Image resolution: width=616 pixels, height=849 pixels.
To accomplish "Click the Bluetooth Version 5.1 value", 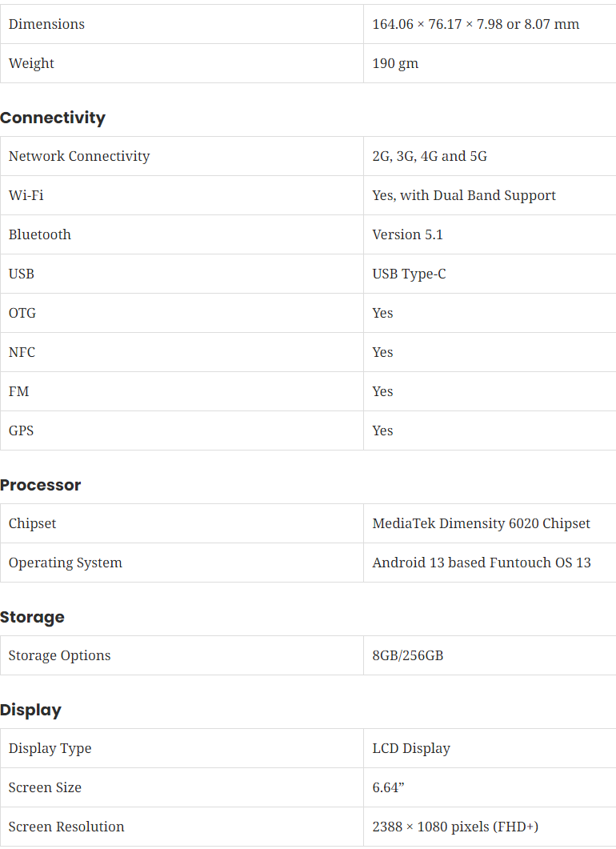I will pyautogui.click(x=407, y=234).
